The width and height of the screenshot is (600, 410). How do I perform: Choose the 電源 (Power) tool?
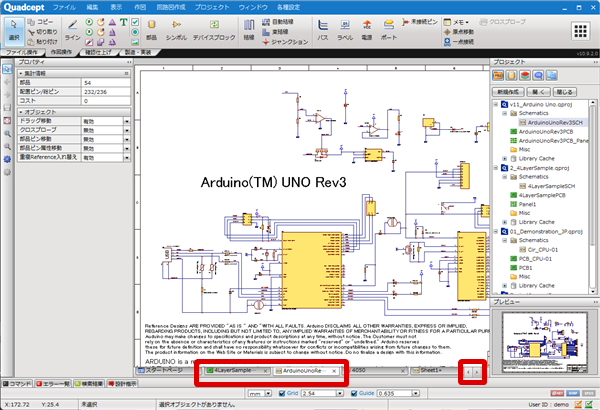tap(367, 30)
